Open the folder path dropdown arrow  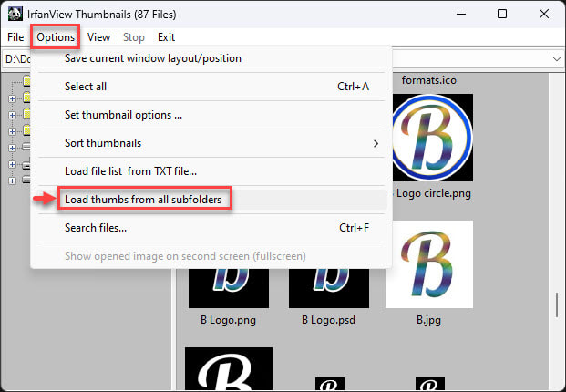tap(556, 59)
